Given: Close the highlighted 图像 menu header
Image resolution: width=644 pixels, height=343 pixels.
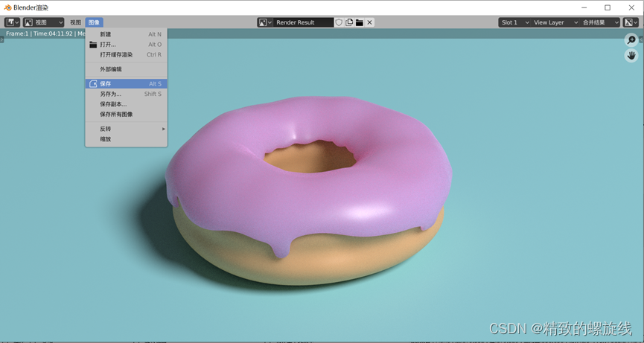Looking at the screenshot, I should pyautogui.click(x=94, y=22).
